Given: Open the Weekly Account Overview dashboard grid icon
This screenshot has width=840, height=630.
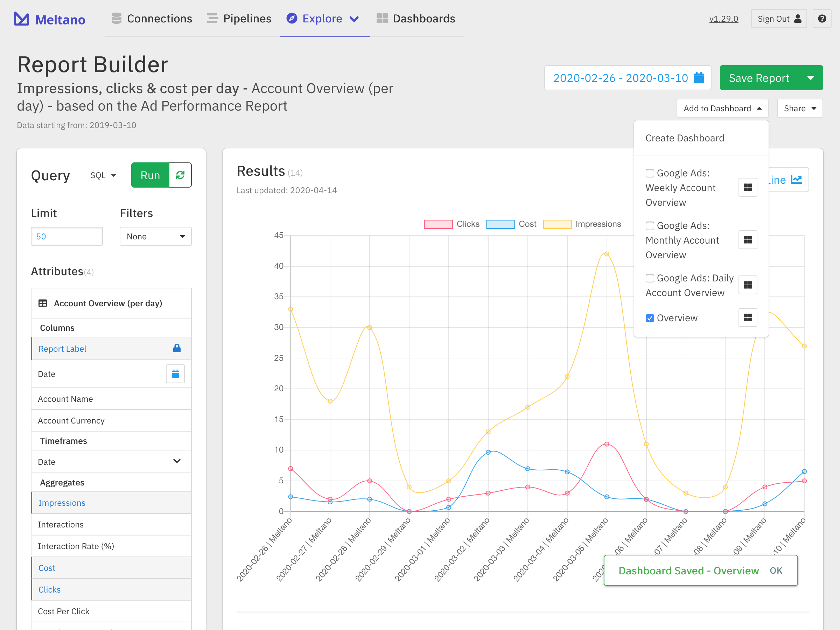Looking at the screenshot, I should tap(747, 187).
